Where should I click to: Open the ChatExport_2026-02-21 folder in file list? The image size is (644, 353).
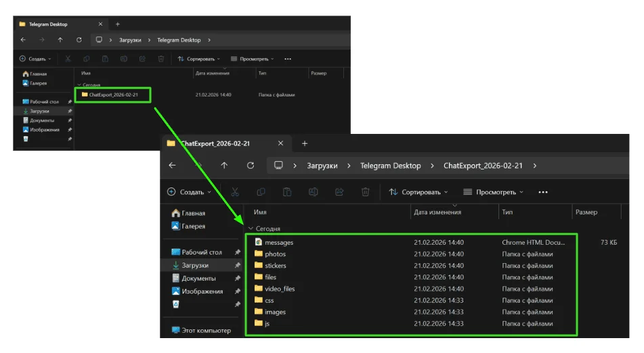pyautogui.click(x=113, y=95)
